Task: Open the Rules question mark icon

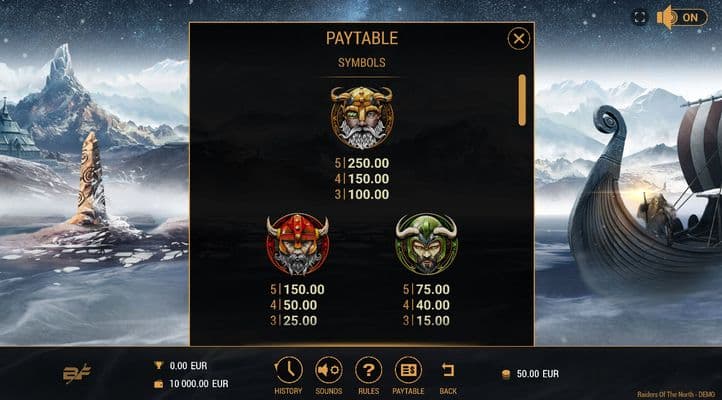Action: coord(368,370)
